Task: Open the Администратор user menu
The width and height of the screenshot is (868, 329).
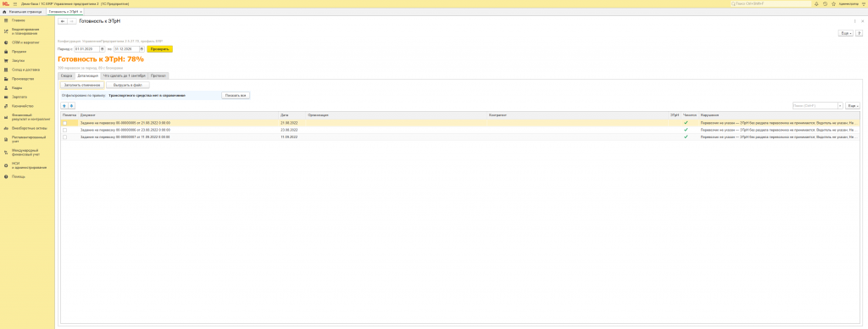Action: [849, 3]
